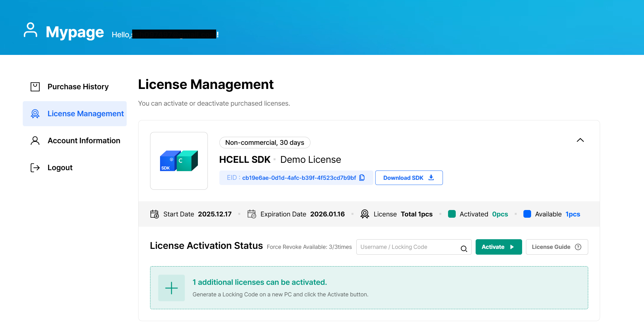Click the plus icon for additional license activation
This screenshot has height=324, width=644.
click(x=172, y=288)
